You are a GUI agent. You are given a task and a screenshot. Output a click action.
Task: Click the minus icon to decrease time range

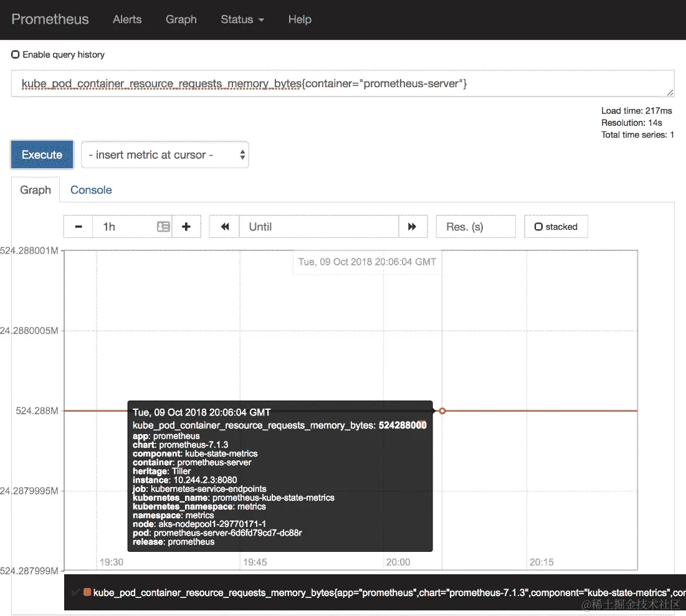pos(79,227)
